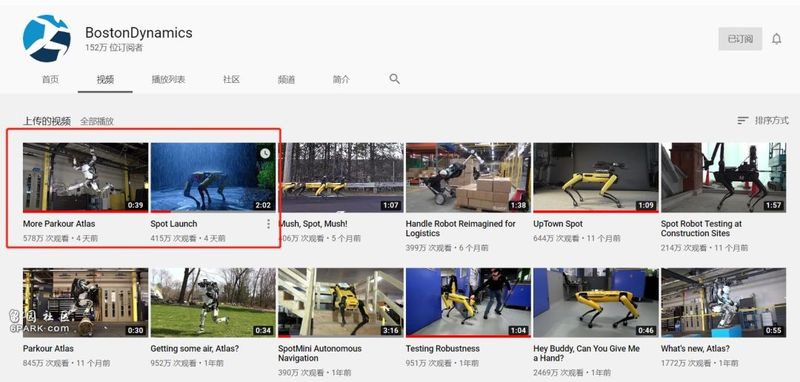Click the Spot Launch title text
The width and height of the screenshot is (800, 382).
pos(173,223)
